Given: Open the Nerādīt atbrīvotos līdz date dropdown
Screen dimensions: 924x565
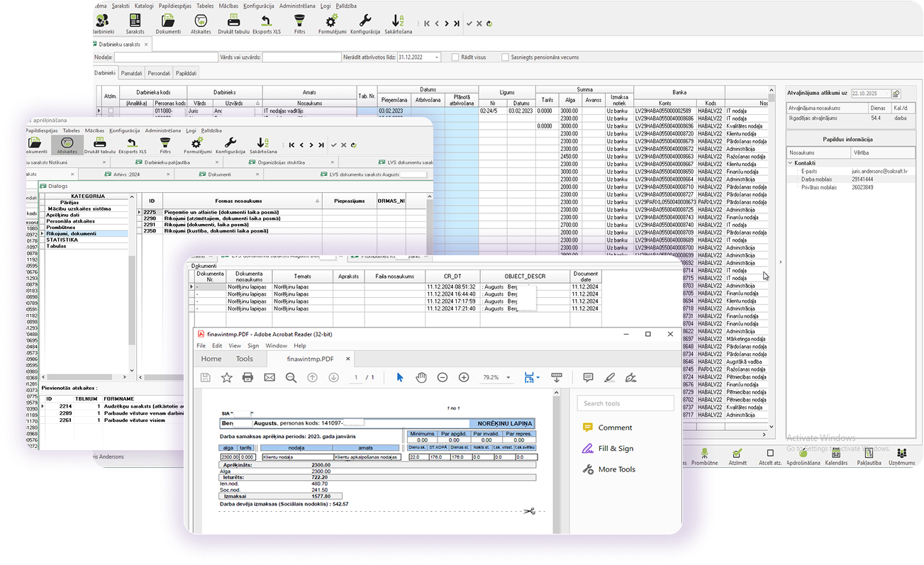Looking at the screenshot, I should [x=436, y=57].
